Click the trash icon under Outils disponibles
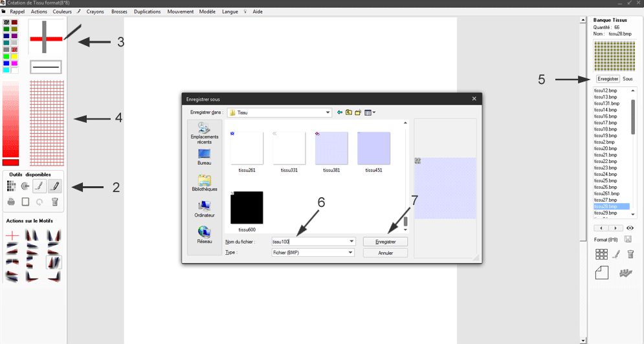This screenshot has width=644, height=344. coord(55,202)
